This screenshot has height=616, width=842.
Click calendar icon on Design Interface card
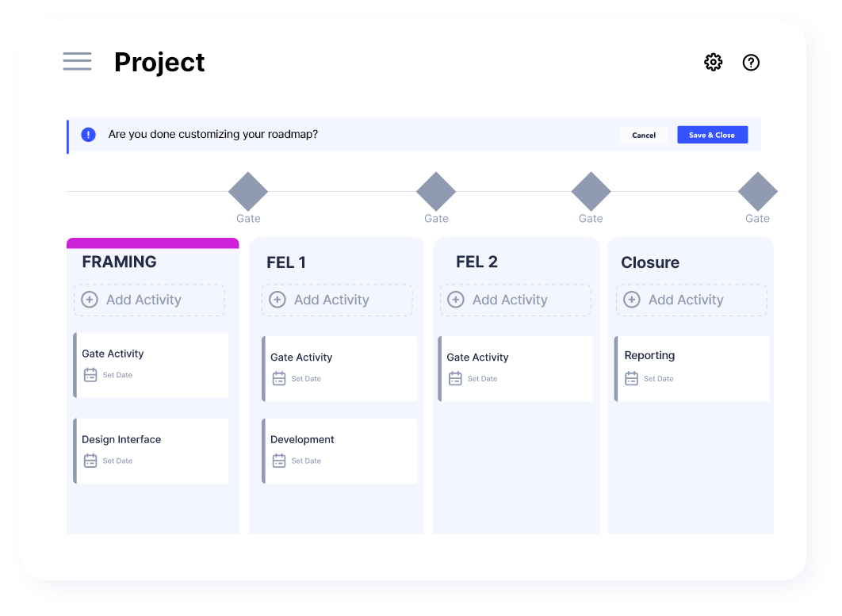tap(90, 461)
